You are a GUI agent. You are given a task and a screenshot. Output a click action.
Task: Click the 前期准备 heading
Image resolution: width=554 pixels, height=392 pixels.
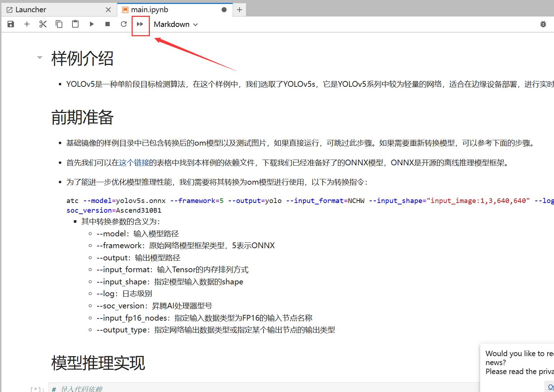coord(82,117)
